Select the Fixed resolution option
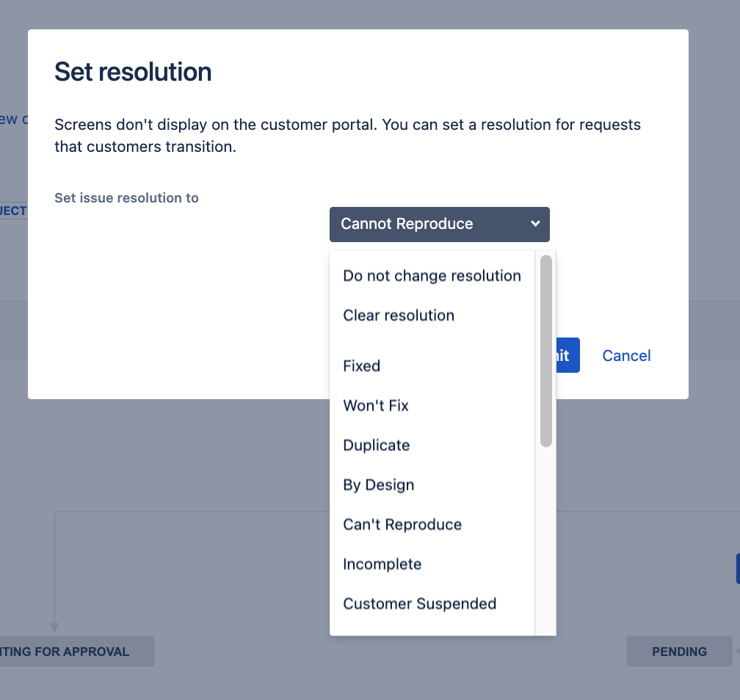The height and width of the screenshot is (700, 740). (x=361, y=365)
